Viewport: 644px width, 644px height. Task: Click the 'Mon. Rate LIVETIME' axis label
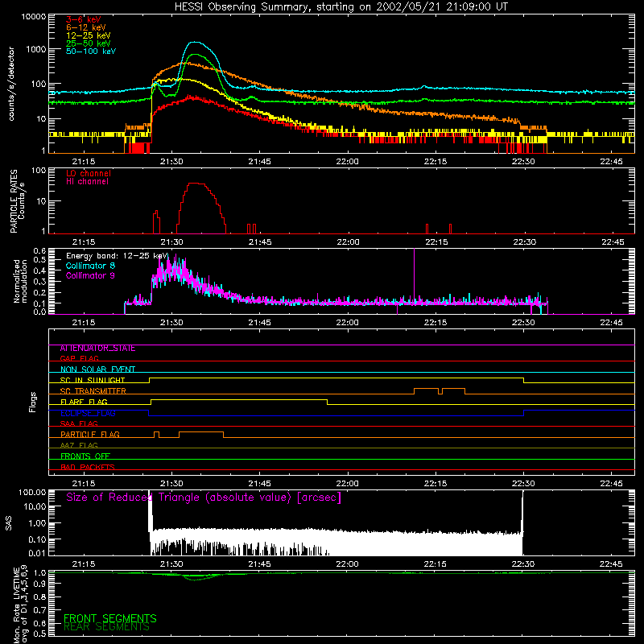pyautogui.click(x=20, y=605)
